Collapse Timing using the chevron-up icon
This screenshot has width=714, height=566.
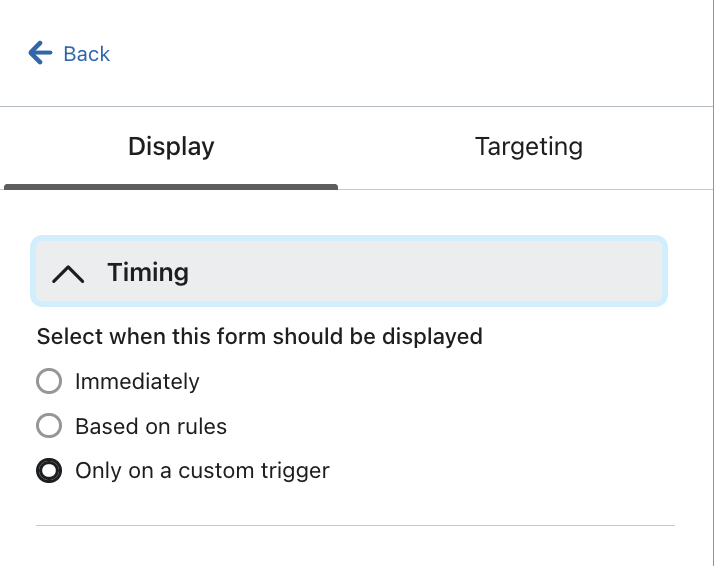(68, 273)
